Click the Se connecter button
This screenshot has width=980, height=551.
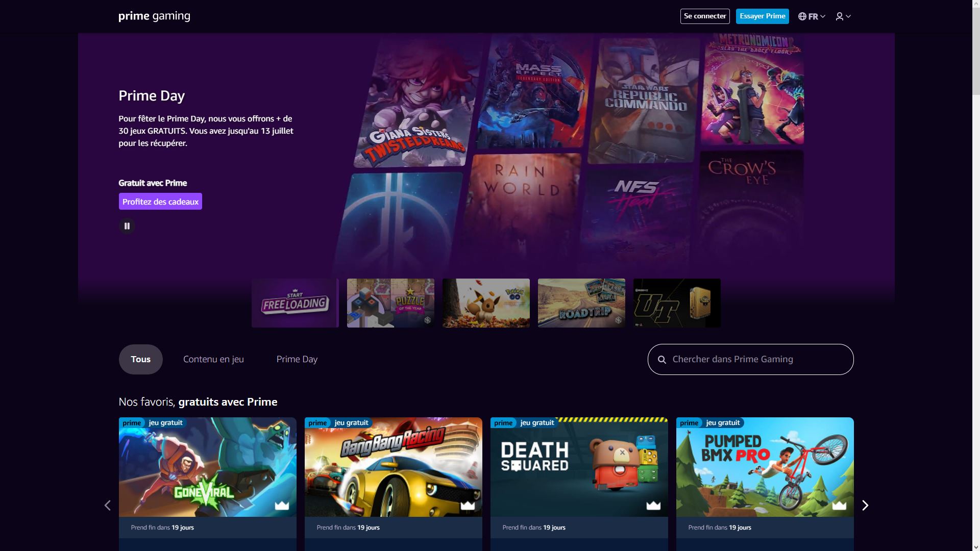click(705, 16)
